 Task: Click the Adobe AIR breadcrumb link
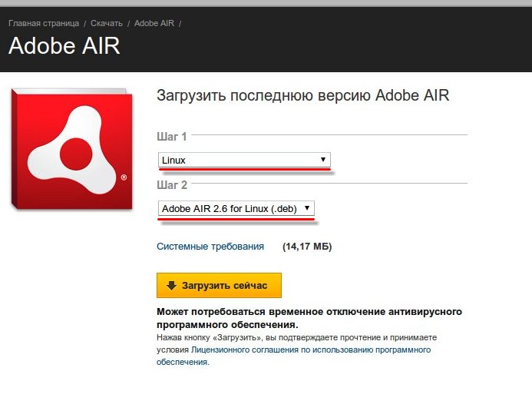coord(154,23)
